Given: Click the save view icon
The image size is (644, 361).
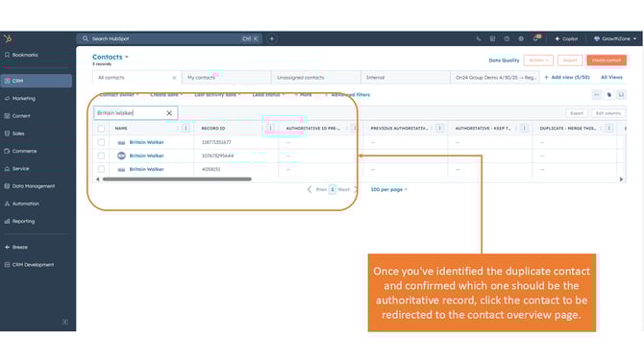Looking at the screenshot, I should [621, 95].
